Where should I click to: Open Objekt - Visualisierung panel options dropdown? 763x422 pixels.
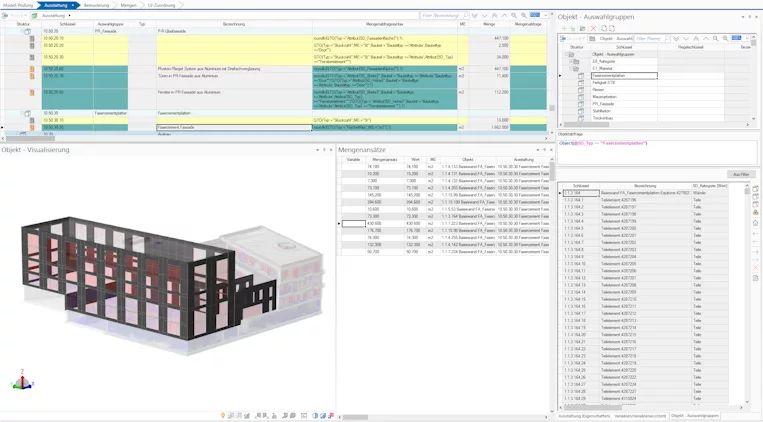[317, 150]
